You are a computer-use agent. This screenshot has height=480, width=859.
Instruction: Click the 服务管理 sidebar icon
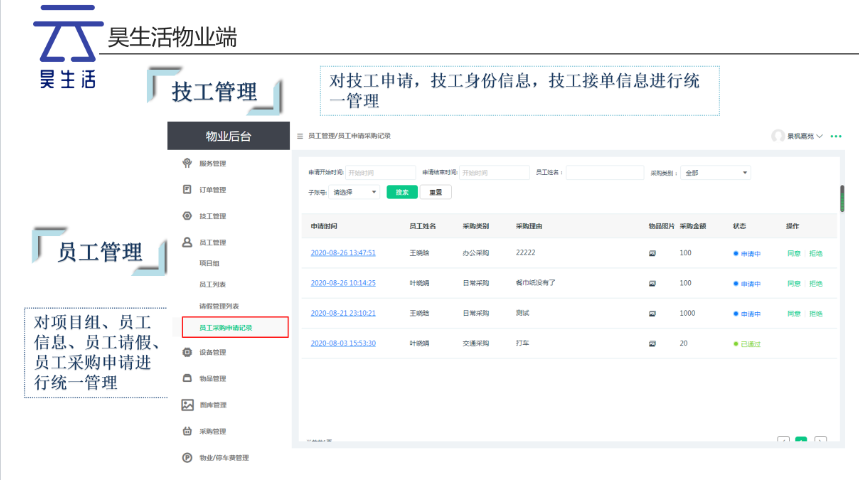(x=187, y=163)
